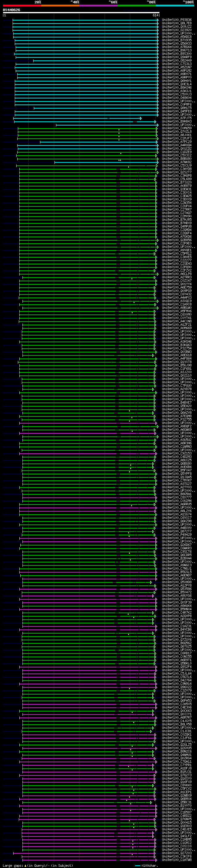Click the white query sequence bar

coord(81,13)
